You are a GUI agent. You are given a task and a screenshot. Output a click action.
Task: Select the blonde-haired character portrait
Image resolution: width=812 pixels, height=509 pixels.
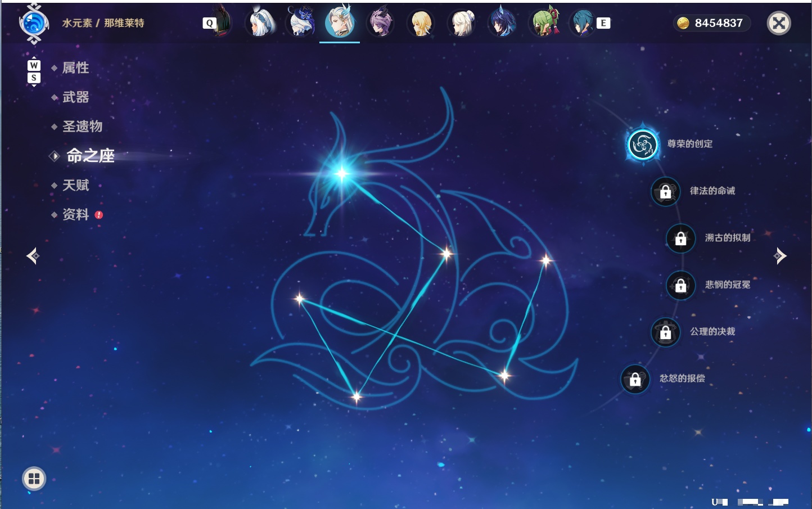tap(421, 22)
